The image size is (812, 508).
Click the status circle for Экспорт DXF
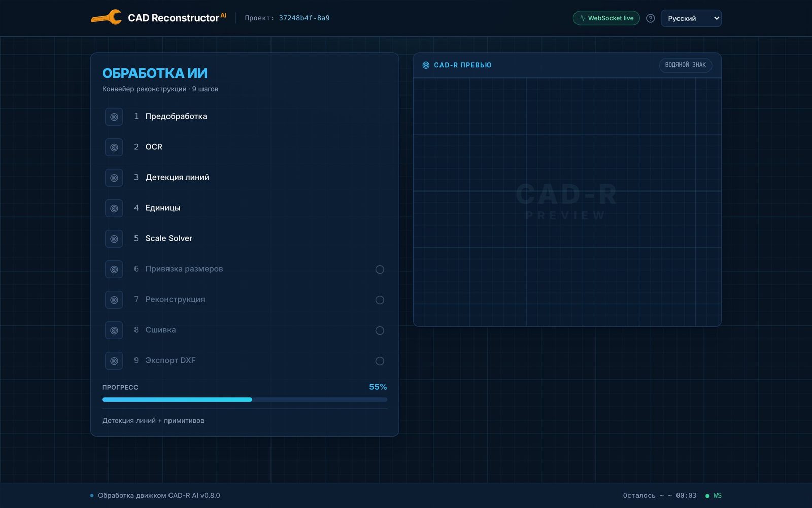click(380, 361)
